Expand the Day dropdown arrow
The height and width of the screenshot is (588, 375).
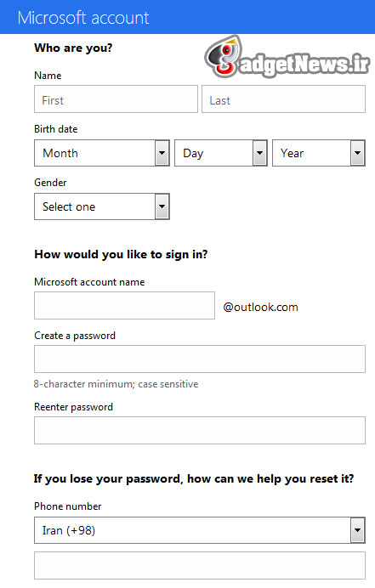tap(259, 153)
